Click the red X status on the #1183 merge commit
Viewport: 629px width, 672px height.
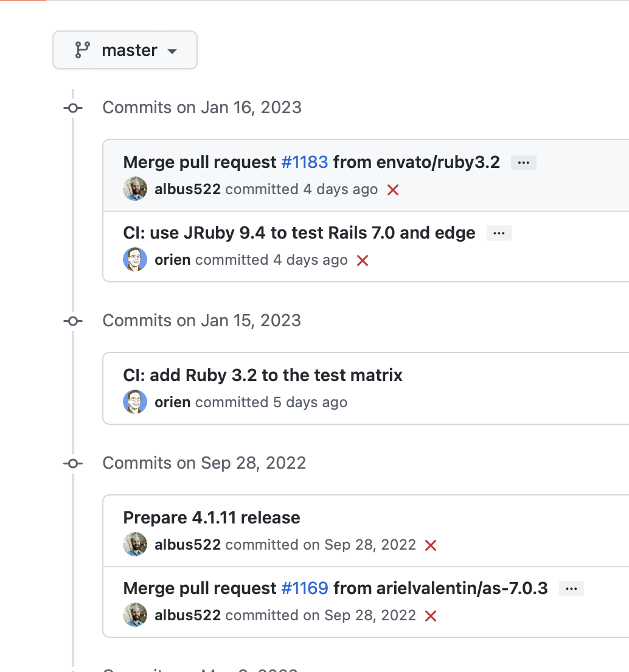tap(392, 189)
